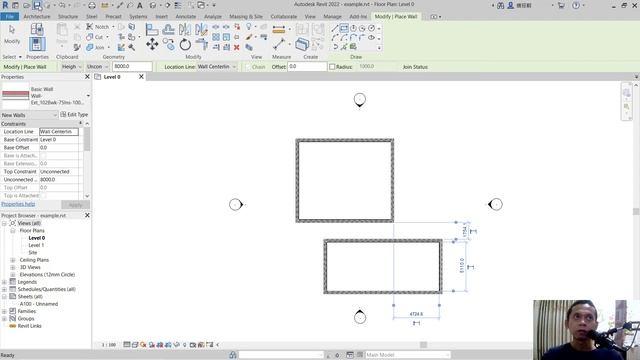Image resolution: width=640 pixels, height=360 pixels.
Task: Click the Autodesk App Store cart icon
Action: [561, 5]
